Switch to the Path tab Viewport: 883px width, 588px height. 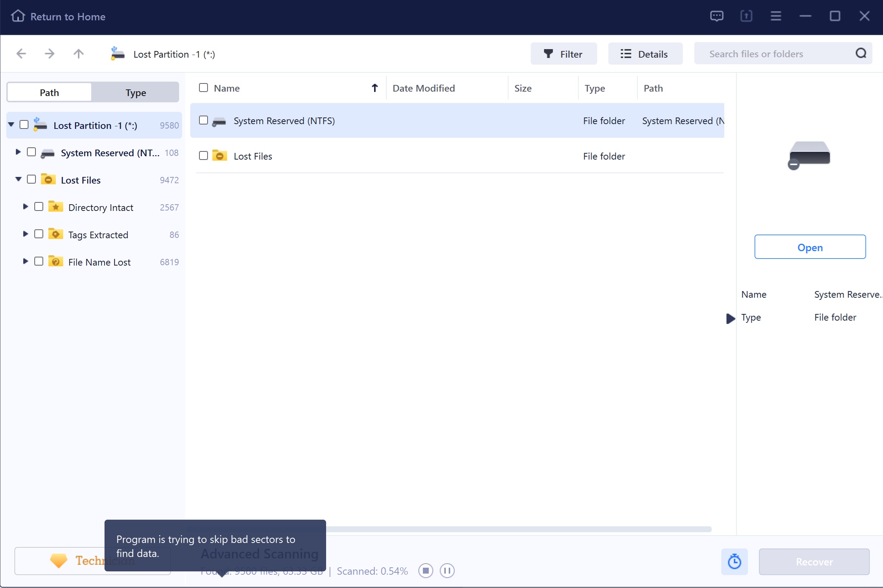click(49, 92)
